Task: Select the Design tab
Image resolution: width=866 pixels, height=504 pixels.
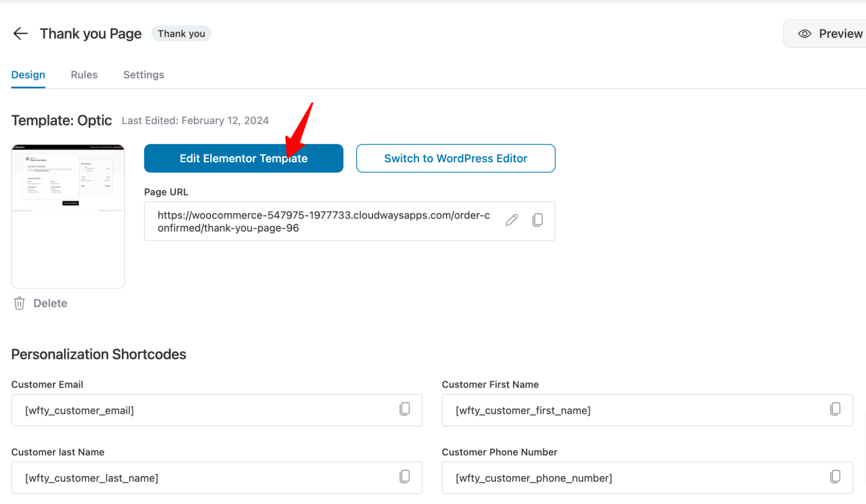Action: (28, 74)
